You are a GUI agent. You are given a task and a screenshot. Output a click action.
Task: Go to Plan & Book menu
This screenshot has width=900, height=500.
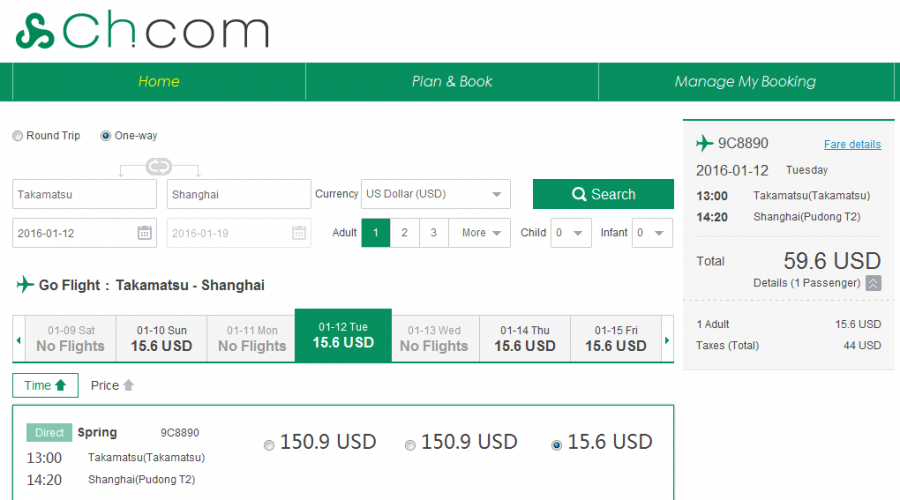pyautogui.click(x=452, y=82)
